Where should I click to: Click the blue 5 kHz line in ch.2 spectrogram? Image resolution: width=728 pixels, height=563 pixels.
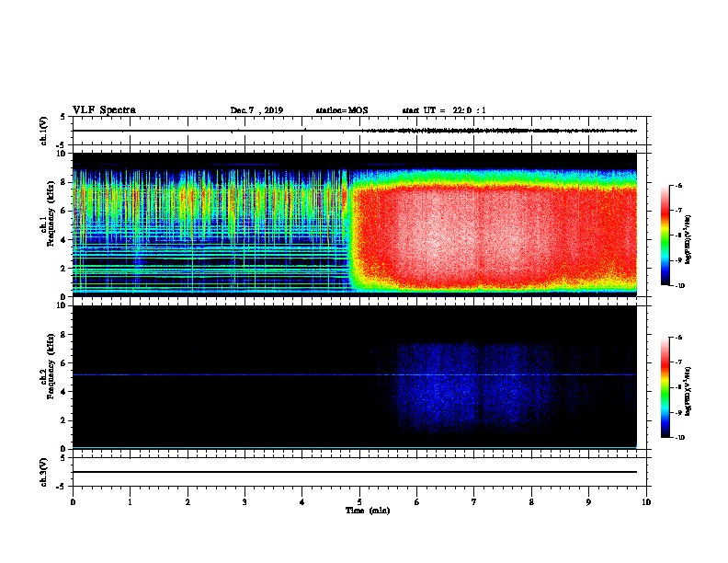(x=355, y=374)
